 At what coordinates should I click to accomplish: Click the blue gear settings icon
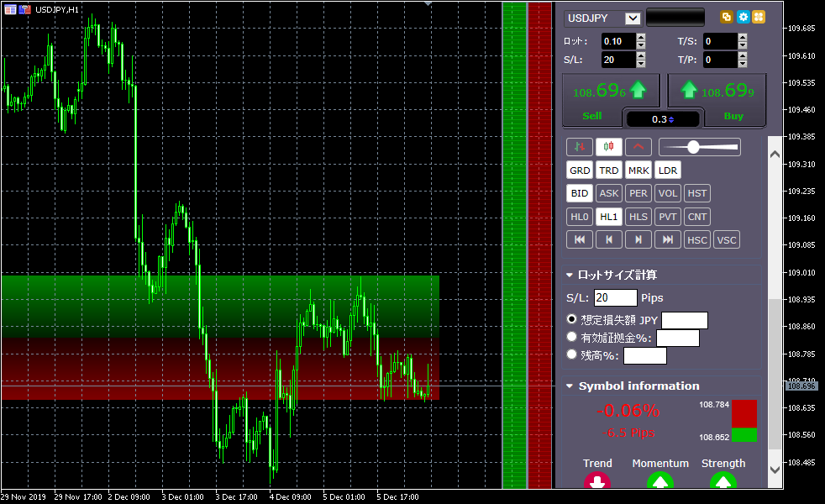(743, 17)
